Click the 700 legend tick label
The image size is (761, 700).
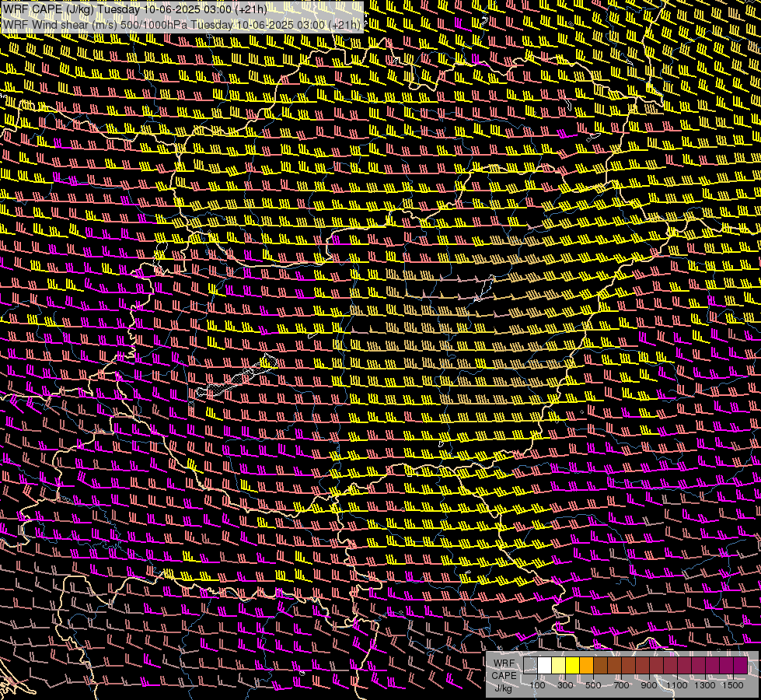pyautogui.click(x=621, y=685)
